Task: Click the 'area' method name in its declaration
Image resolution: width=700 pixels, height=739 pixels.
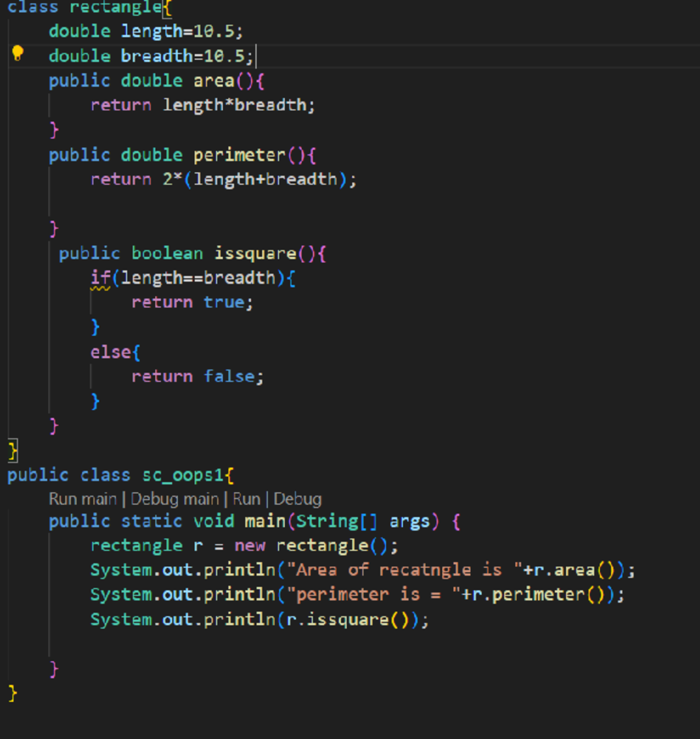Action: click(214, 81)
